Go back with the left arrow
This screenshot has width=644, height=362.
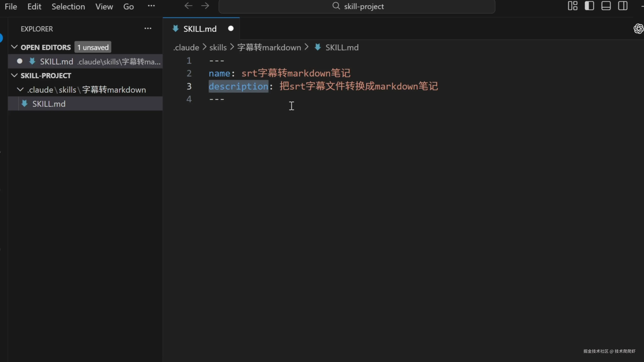[188, 6]
